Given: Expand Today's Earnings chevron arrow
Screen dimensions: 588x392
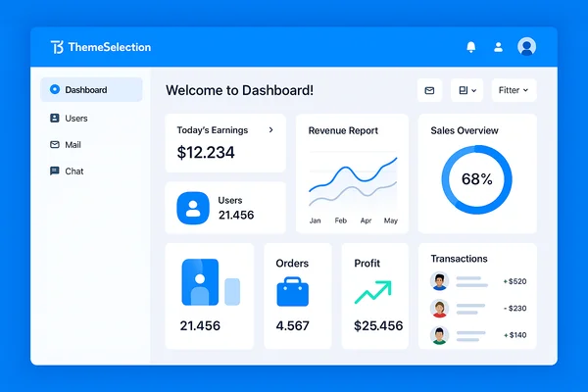Looking at the screenshot, I should pyautogui.click(x=271, y=129).
